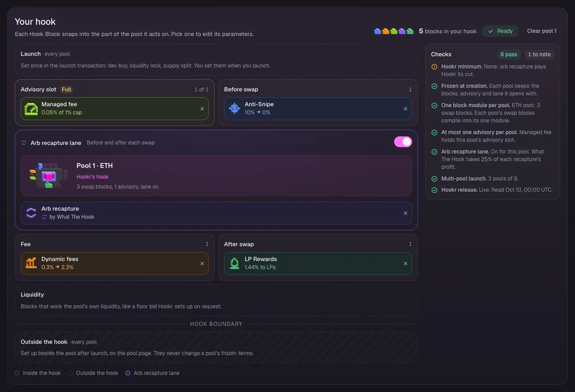The height and width of the screenshot is (392, 575).
Task: Click the orange Dynamic fees block icon
Action: (x=31, y=263)
